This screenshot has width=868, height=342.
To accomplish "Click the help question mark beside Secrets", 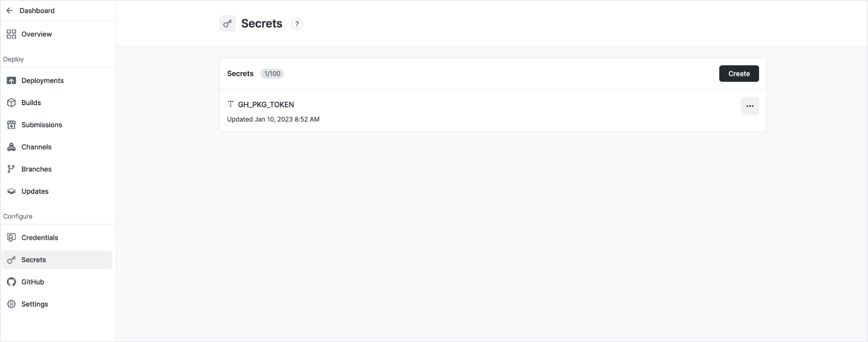I will click(297, 24).
